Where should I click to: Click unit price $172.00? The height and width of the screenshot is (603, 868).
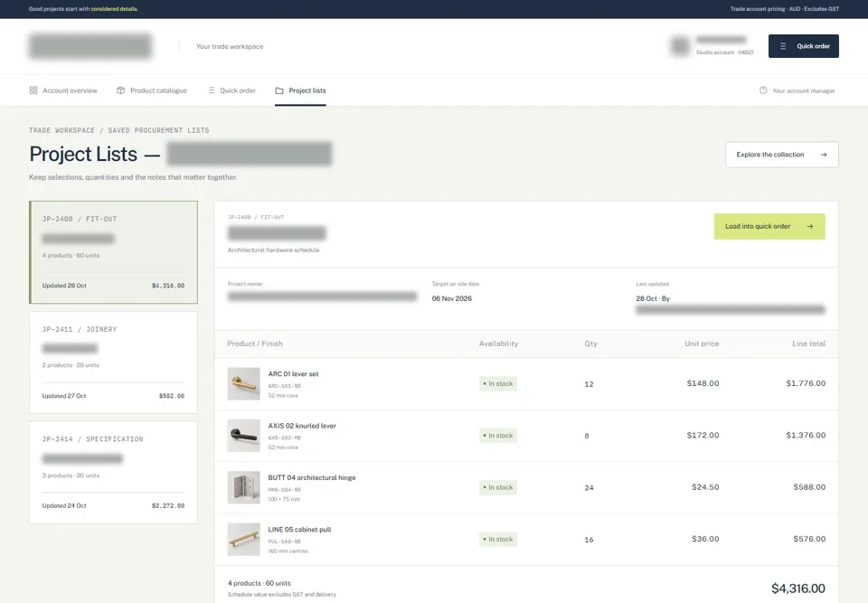click(703, 435)
